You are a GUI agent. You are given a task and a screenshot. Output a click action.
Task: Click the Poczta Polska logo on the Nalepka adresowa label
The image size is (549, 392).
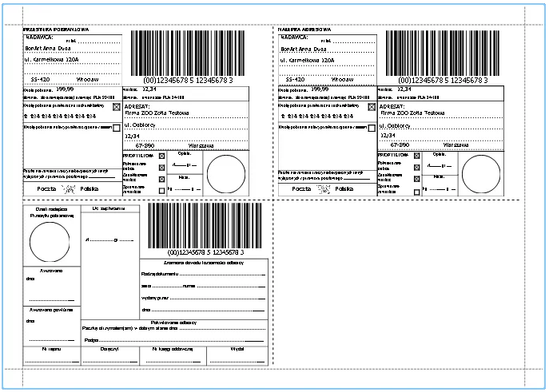323,189
